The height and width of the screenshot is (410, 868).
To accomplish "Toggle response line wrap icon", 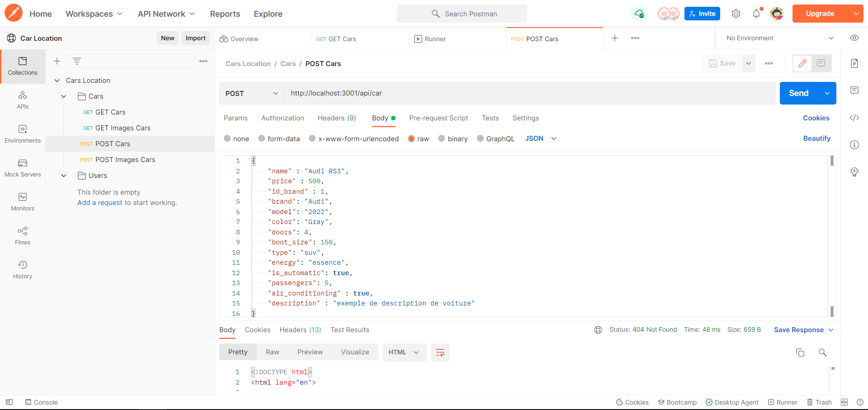I will pos(440,353).
